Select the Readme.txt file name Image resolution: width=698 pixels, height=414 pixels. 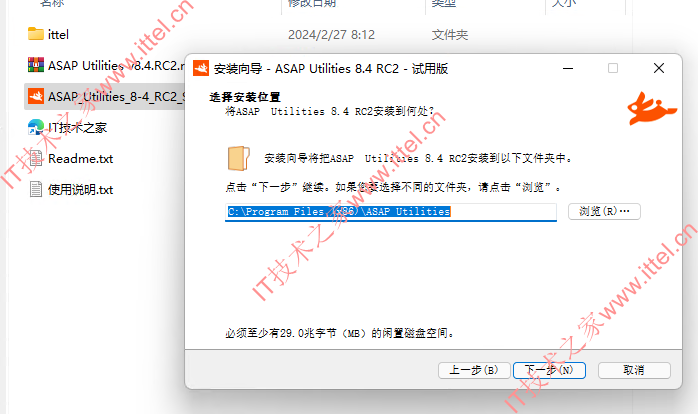tap(81, 159)
